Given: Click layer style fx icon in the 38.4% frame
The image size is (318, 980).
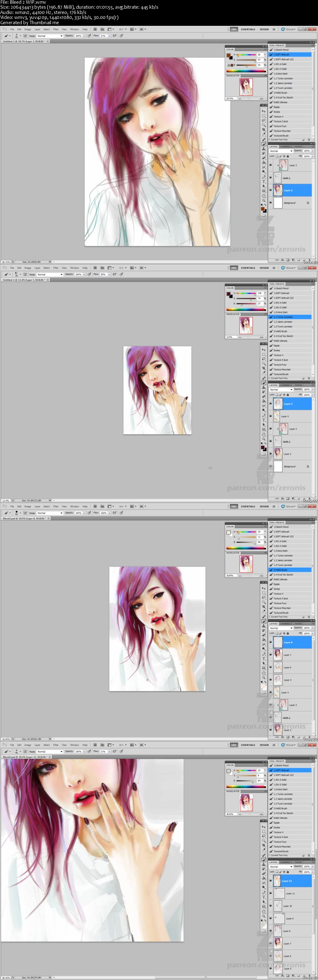Looking at the screenshot, I should (283, 975).
